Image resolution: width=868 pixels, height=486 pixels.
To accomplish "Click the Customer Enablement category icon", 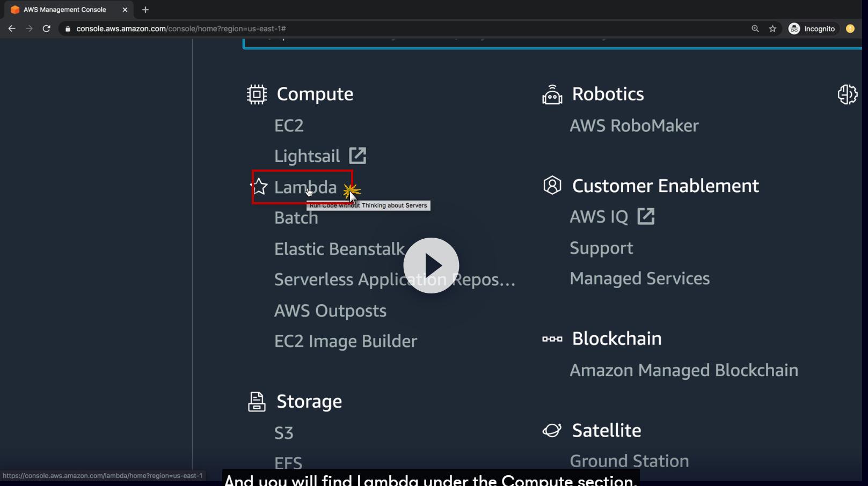I will [x=552, y=186].
